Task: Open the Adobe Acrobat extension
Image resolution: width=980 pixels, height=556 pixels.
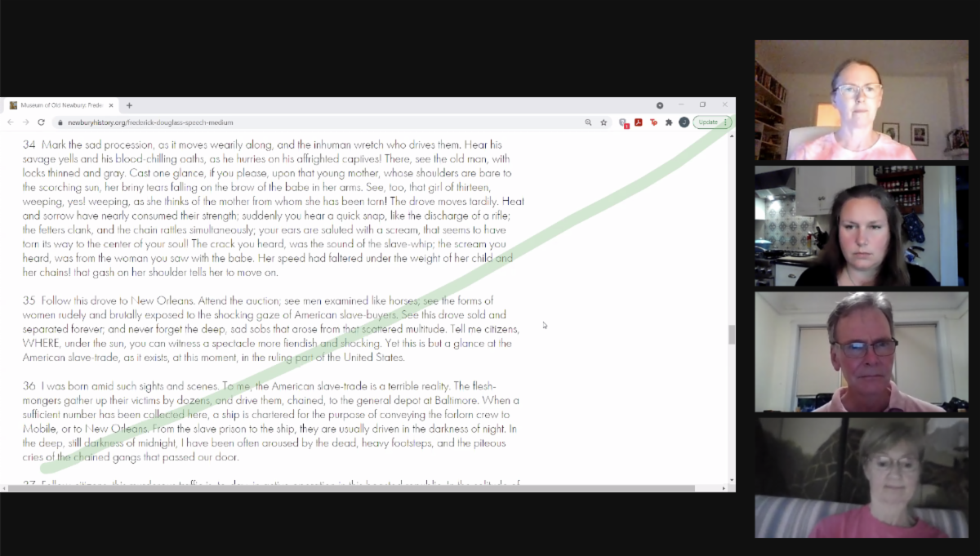Action: tap(639, 122)
